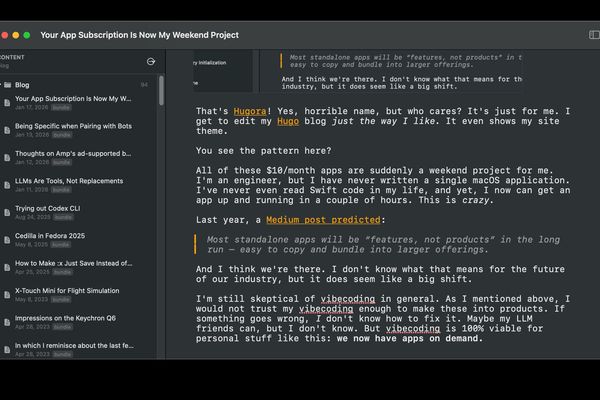Click the Jan 12, 2026 date label
The image size is (600, 400).
32,162
